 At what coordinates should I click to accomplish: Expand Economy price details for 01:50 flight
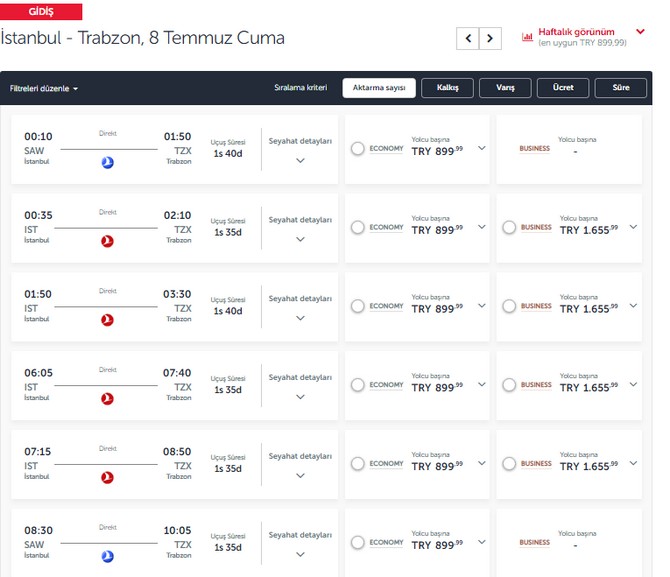[481, 306]
